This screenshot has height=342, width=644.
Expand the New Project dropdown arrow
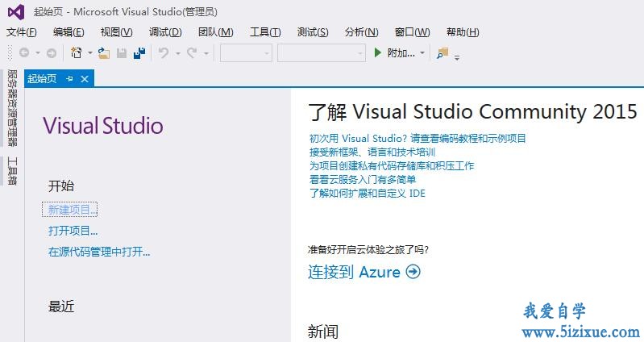click(90, 53)
